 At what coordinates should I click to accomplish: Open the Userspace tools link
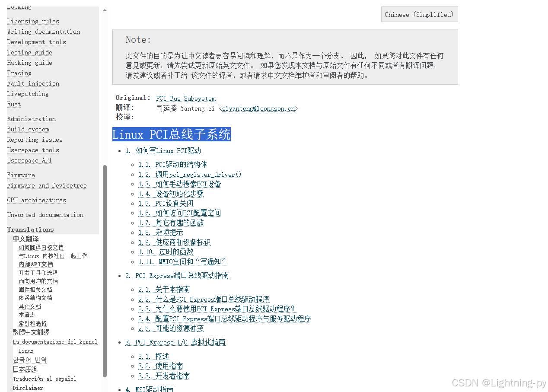33,150
